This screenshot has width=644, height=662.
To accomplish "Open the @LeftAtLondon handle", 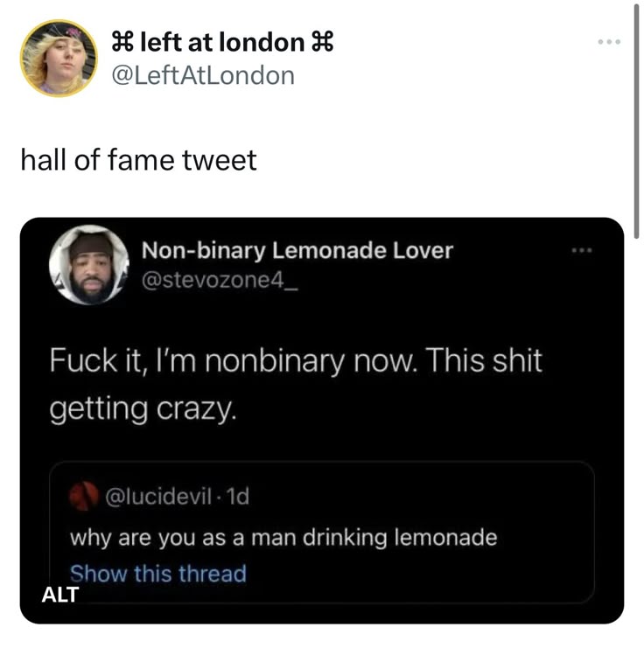I will pos(203,76).
